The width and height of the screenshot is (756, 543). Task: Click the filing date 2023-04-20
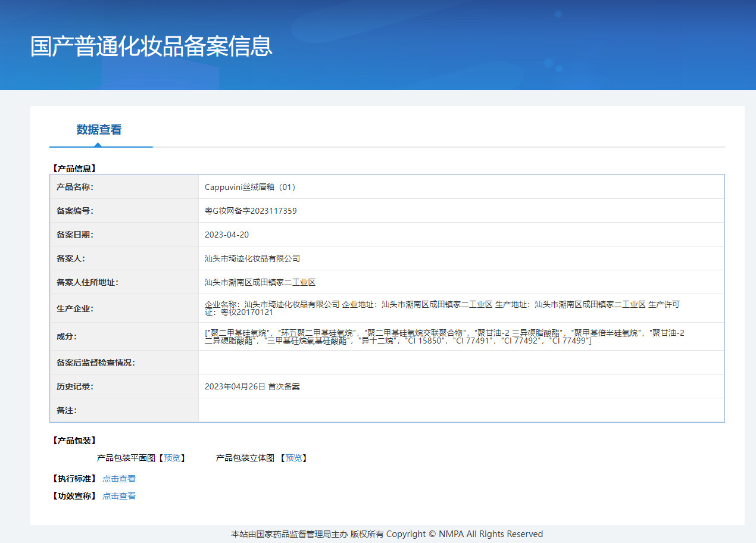click(227, 235)
